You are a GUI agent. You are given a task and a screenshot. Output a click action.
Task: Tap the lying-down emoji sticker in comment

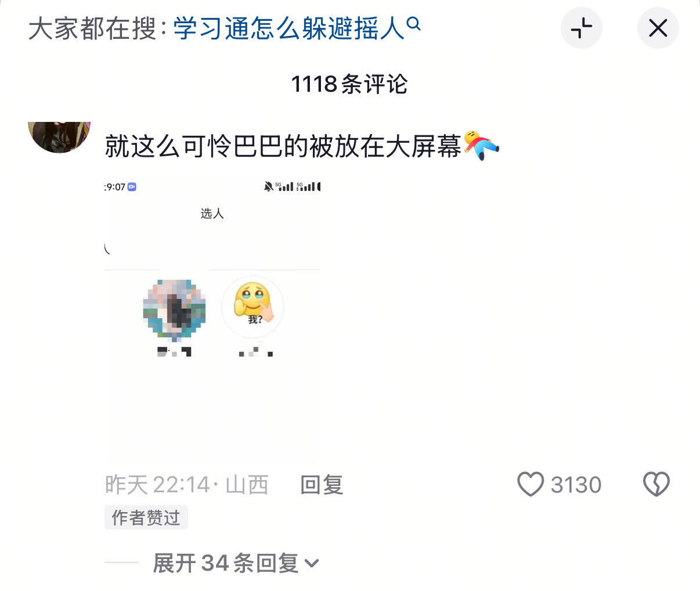pos(481,145)
